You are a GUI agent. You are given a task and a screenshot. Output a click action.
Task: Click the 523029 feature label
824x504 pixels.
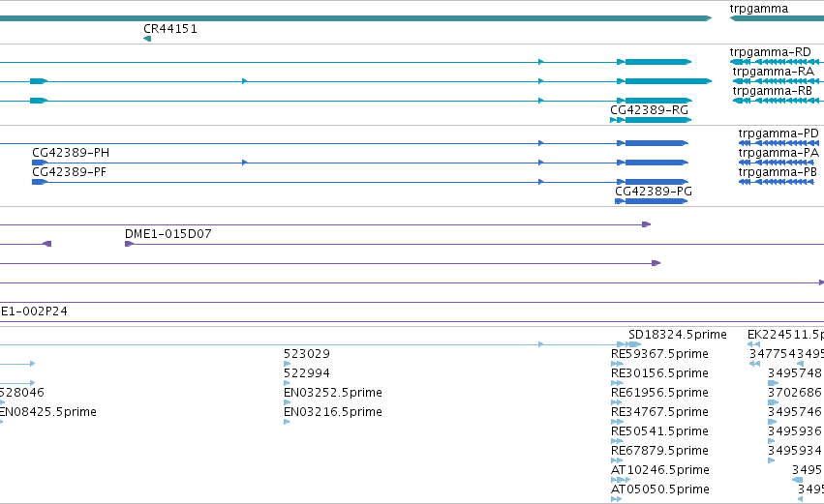tap(306, 354)
